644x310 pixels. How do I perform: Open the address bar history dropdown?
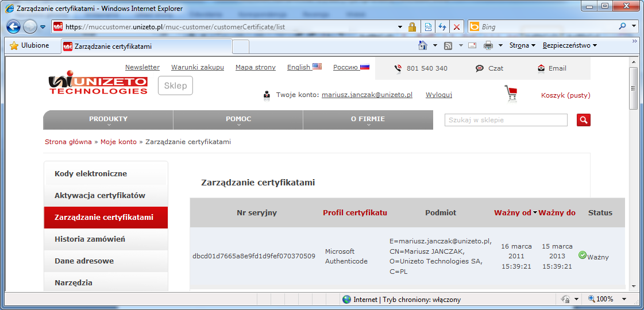coord(400,27)
